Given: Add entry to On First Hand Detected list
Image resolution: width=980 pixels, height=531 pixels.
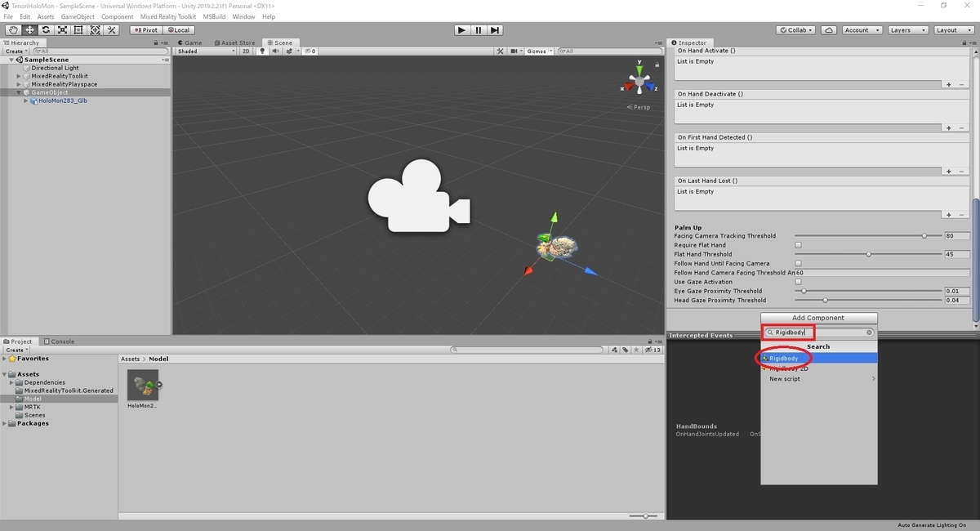Looking at the screenshot, I should [948, 171].
